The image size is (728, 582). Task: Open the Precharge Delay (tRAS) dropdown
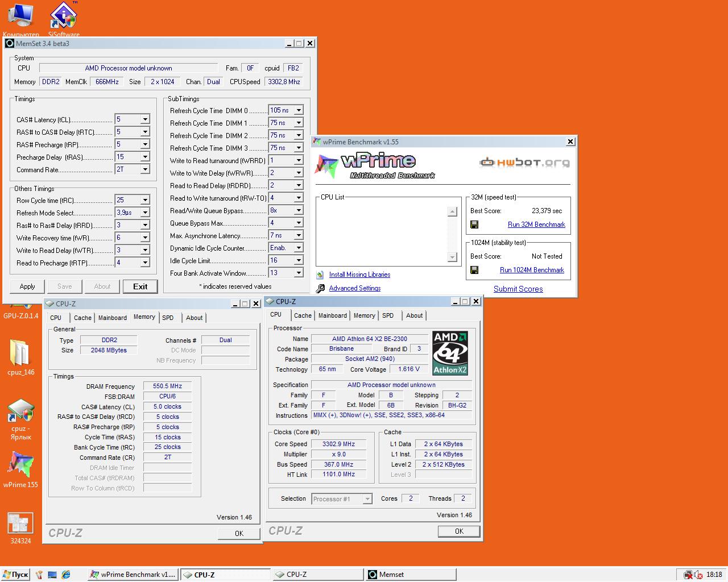[145, 157]
